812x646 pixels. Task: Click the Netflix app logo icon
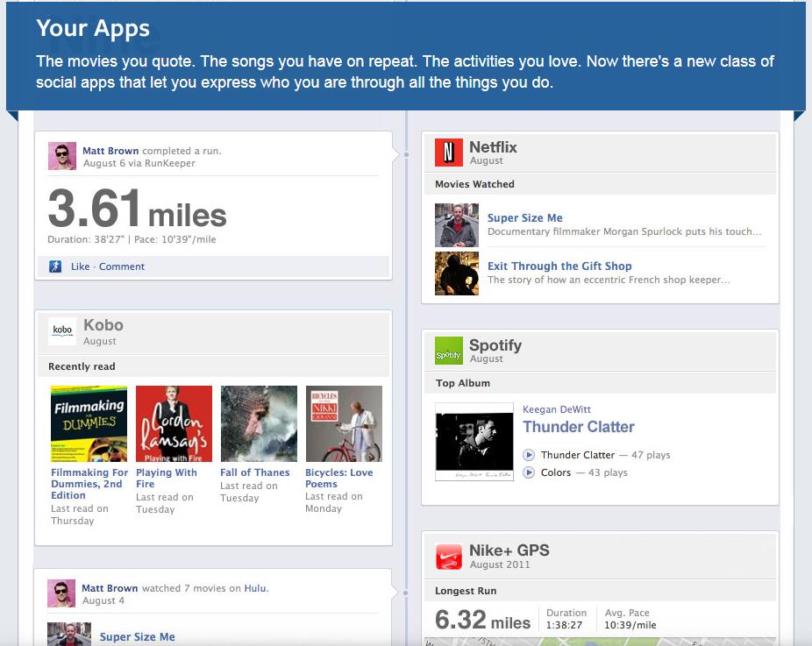[x=448, y=153]
